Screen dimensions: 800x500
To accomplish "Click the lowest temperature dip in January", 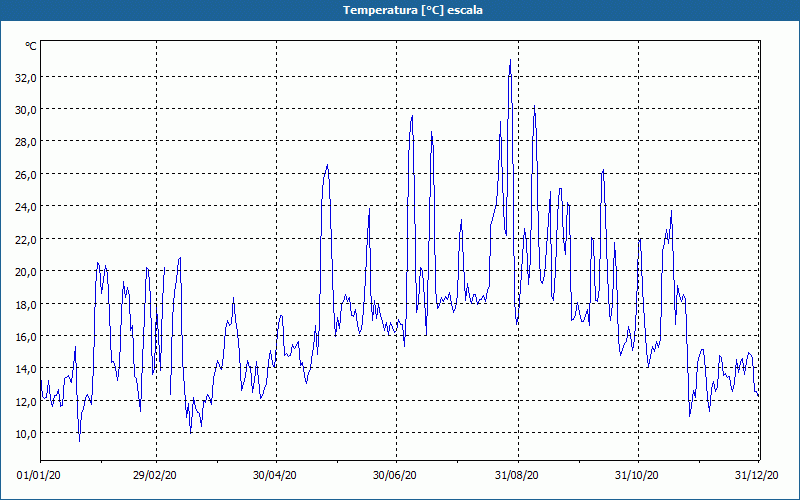I will click(x=79, y=441).
